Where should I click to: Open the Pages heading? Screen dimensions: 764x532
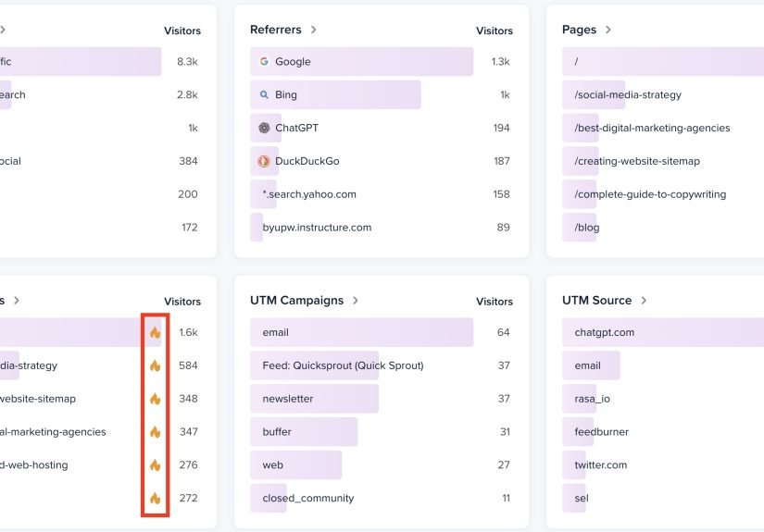click(x=580, y=30)
